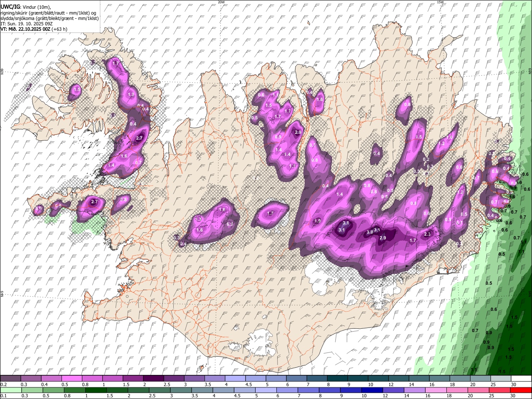532x399 pixels.
Task: Click the 1.0 value label in northeast Iceland
Action: (x=449, y=137)
